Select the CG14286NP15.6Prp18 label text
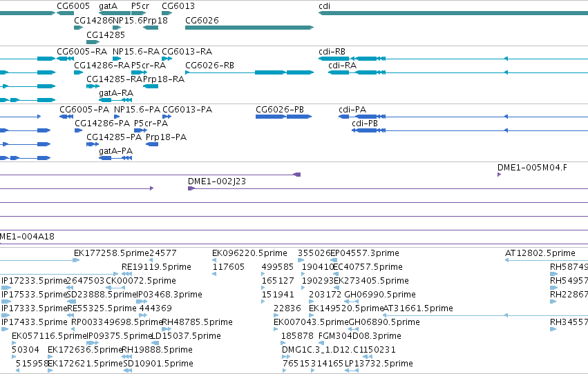The width and height of the screenshot is (588, 374). [x=121, y=20]
